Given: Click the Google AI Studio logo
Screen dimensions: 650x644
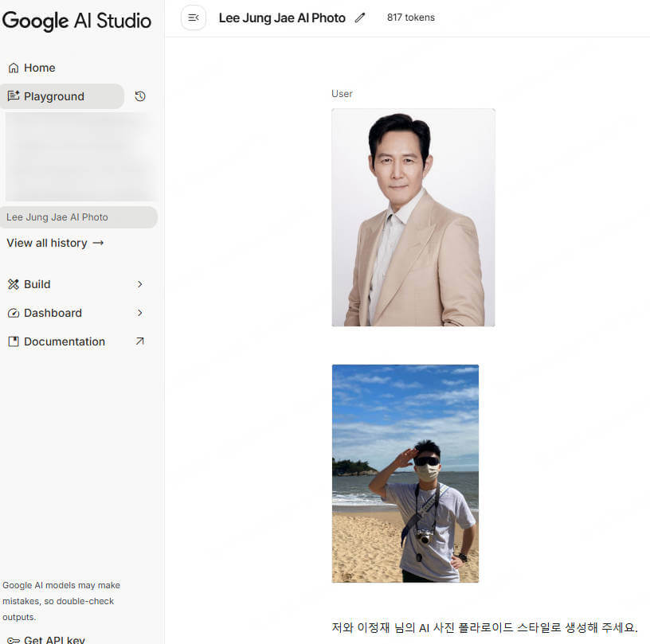Looking at the screenshot, I should pos(76,21).
